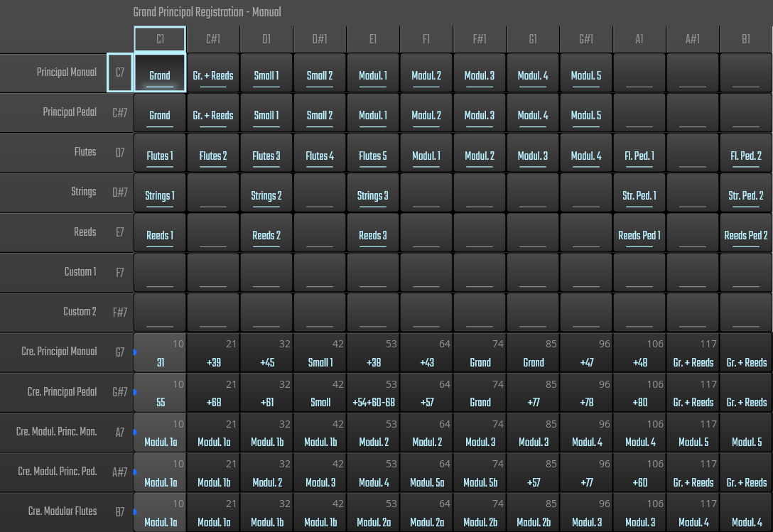This screenshot has height=532, width=773.
Task: Click the Custom 1 row label
Action: click(80, 271)
